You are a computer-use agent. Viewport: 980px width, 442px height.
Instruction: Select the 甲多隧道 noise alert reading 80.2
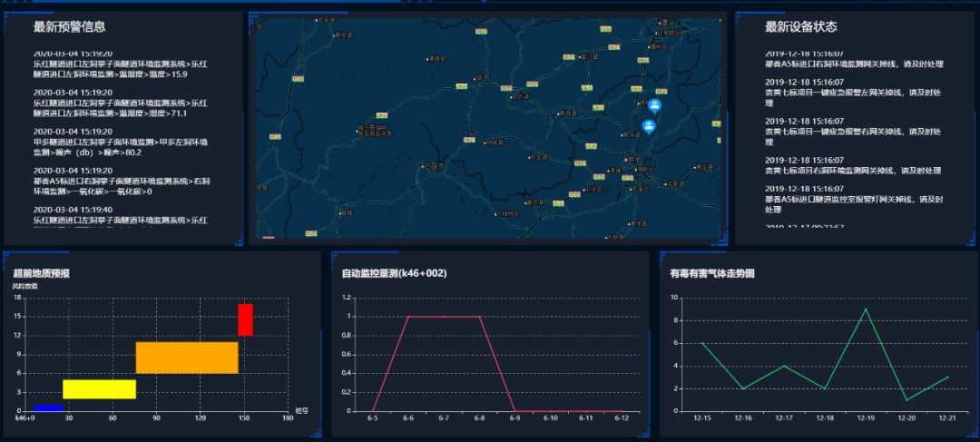pos(118,147)
